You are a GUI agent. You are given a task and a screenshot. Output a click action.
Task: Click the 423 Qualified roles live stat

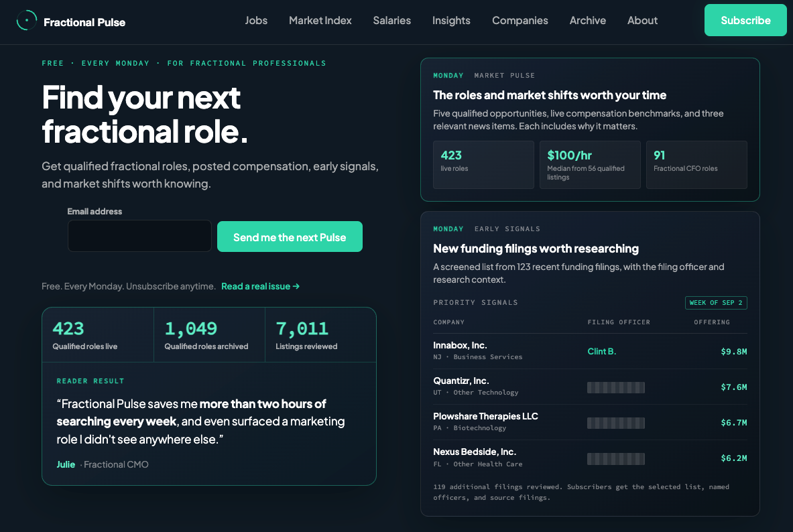[98, 335]
